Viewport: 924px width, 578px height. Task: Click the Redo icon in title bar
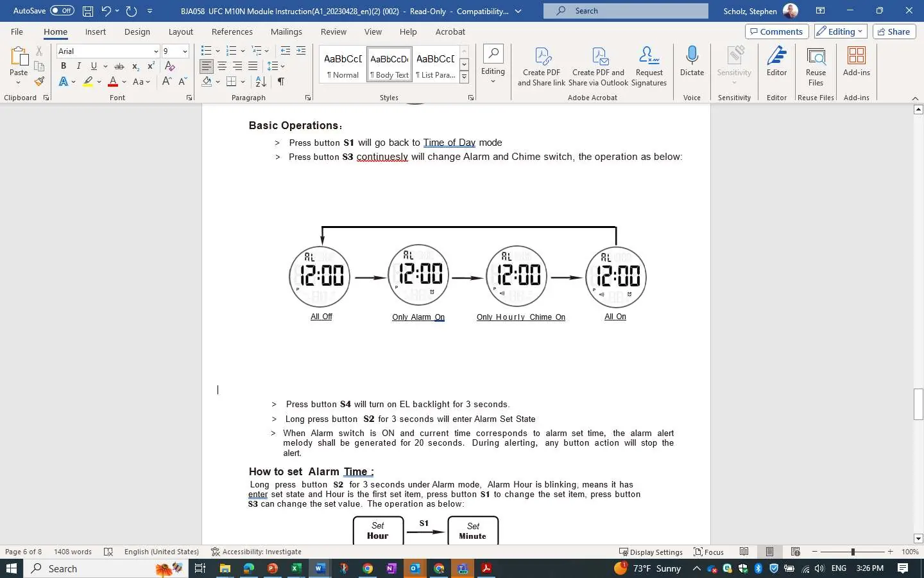(132, 11)
